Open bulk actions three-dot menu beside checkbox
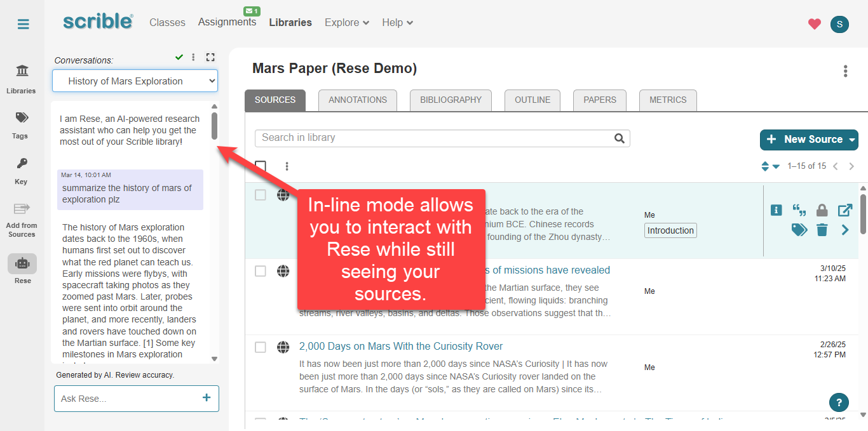 (287, 166)
